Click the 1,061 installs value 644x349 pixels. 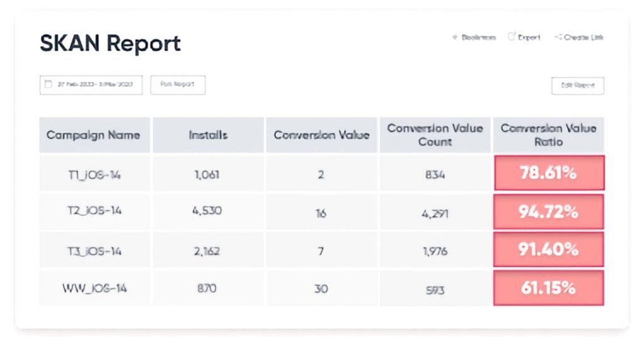pyautogui.click(x=207, y=175)
